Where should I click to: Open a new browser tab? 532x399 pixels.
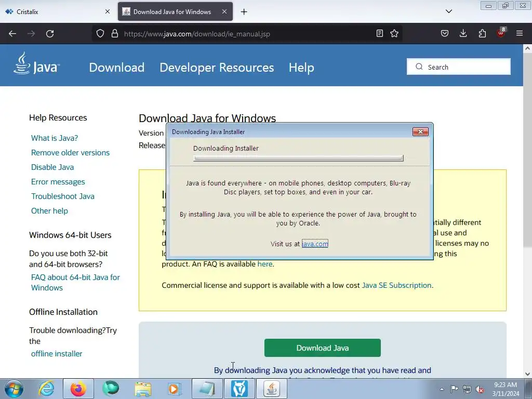[x=244, y=12]
